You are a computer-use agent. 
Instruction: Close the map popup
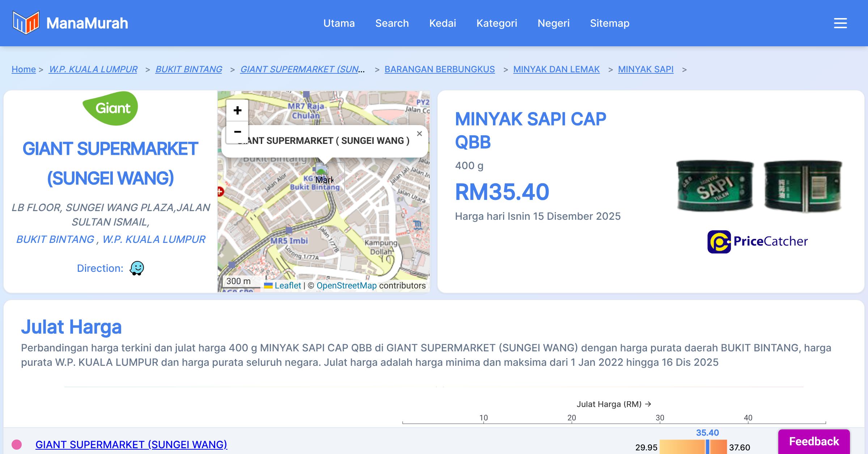tap(419, 134)
